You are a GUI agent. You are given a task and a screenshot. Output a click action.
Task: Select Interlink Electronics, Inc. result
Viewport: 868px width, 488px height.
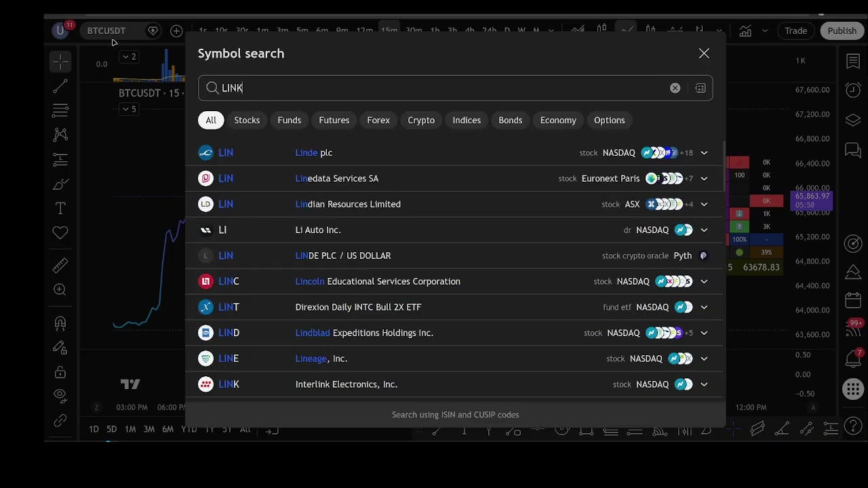coord(454,384)
